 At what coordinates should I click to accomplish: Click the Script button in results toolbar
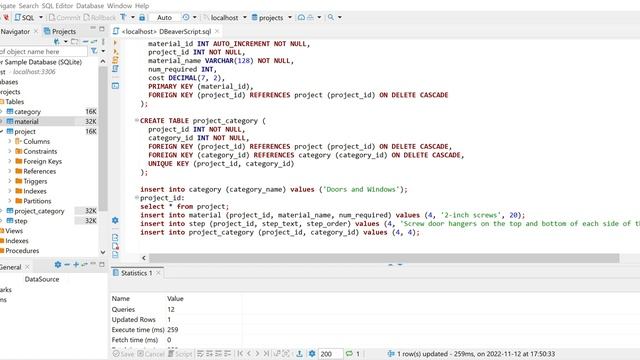[x=180, y=354]
